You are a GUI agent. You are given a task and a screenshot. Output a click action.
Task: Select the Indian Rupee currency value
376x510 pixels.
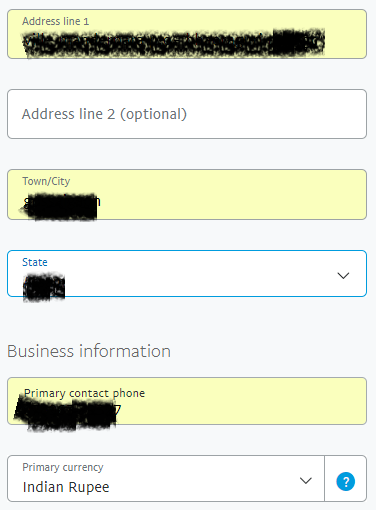[x=66, y=487]
